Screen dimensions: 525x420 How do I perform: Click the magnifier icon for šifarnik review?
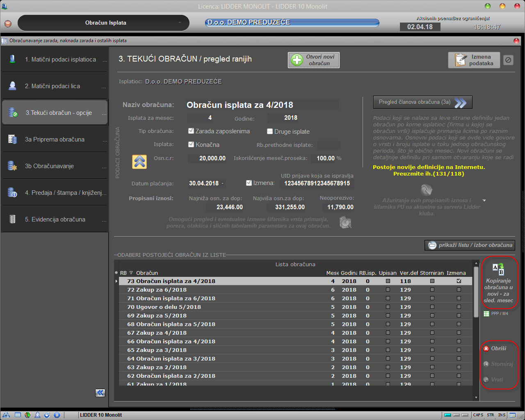(x=346, y=222)
